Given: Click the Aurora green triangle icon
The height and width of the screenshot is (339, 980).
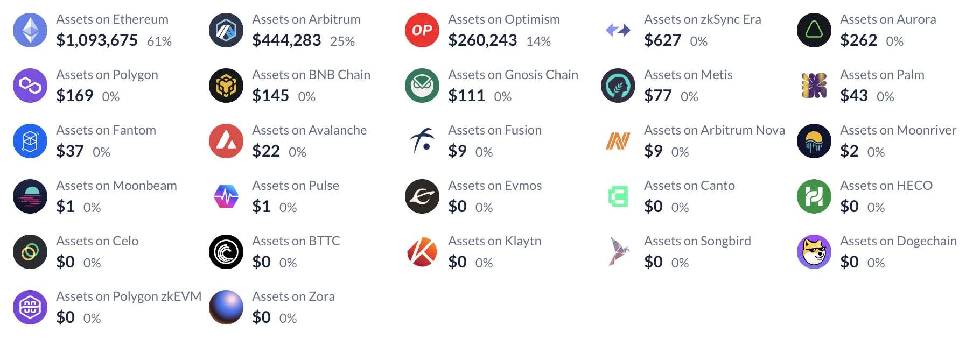Looking at the screenshot, I should coord(814,30).
